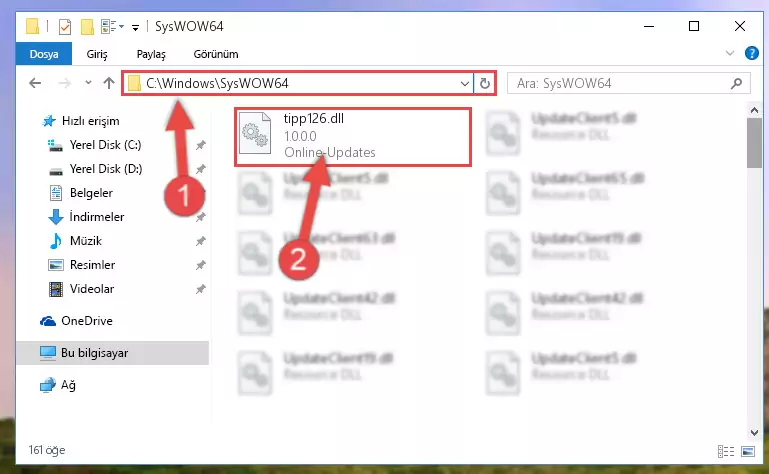Click the Back navigation arrow
Screen dimensions: 769x474
tap(35, 83)
